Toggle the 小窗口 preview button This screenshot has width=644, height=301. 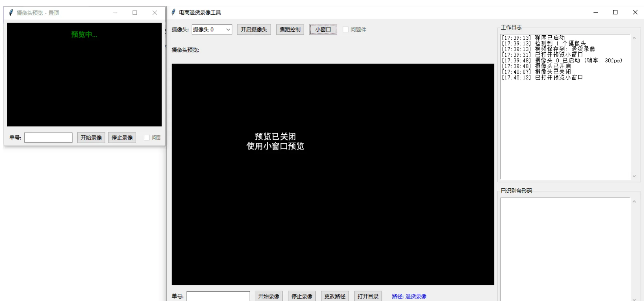click(323, 29)
